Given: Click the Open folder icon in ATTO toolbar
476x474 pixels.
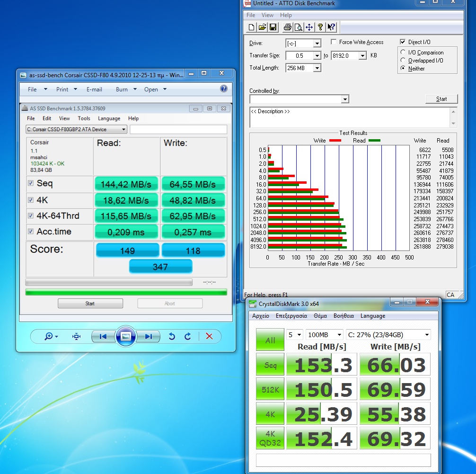Looking at the screenshot, I should [x=262, y=27].
